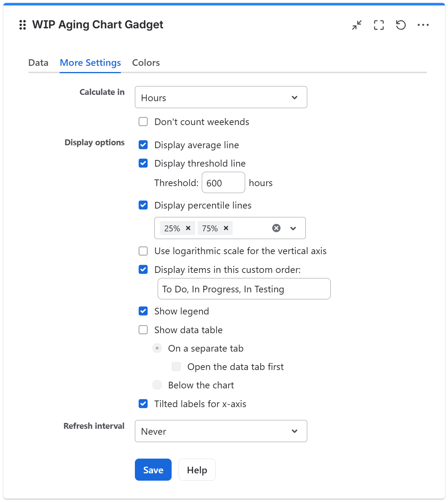Select On a separate tab radio
Screen dimensions: 448x502
pyautogui.click(x=157, y=348)
